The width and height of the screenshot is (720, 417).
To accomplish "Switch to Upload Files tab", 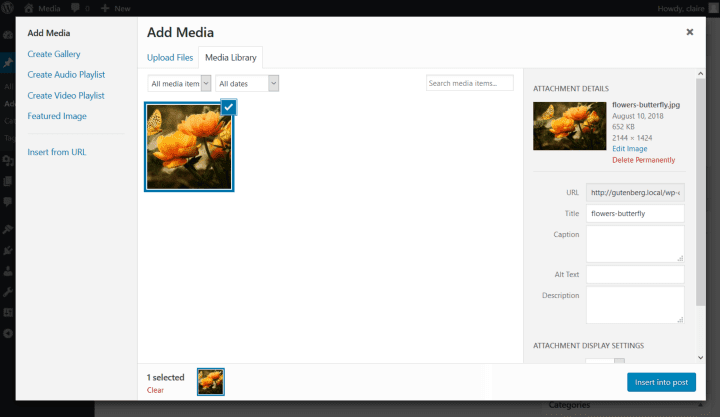I will tap(170, 58).
